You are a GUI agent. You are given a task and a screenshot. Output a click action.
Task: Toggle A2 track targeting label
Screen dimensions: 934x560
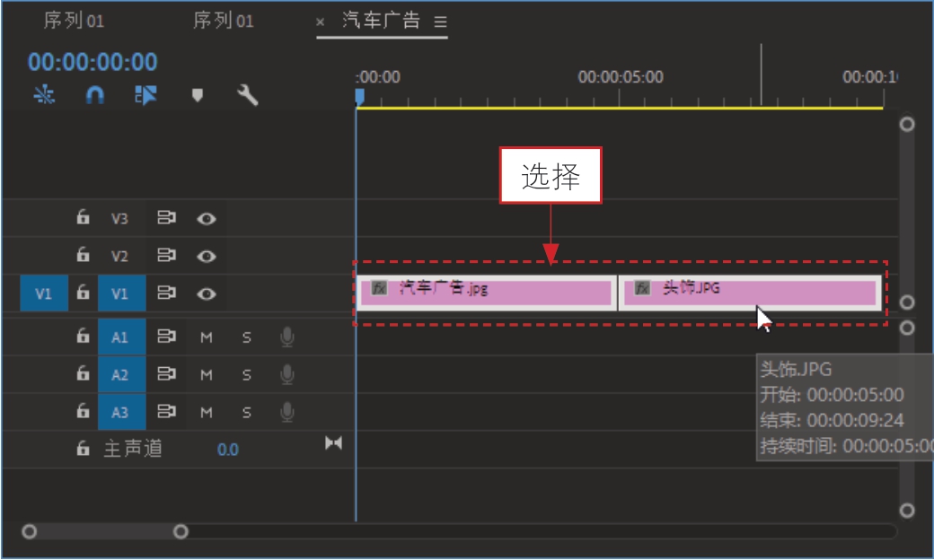(x=121, y=375)
